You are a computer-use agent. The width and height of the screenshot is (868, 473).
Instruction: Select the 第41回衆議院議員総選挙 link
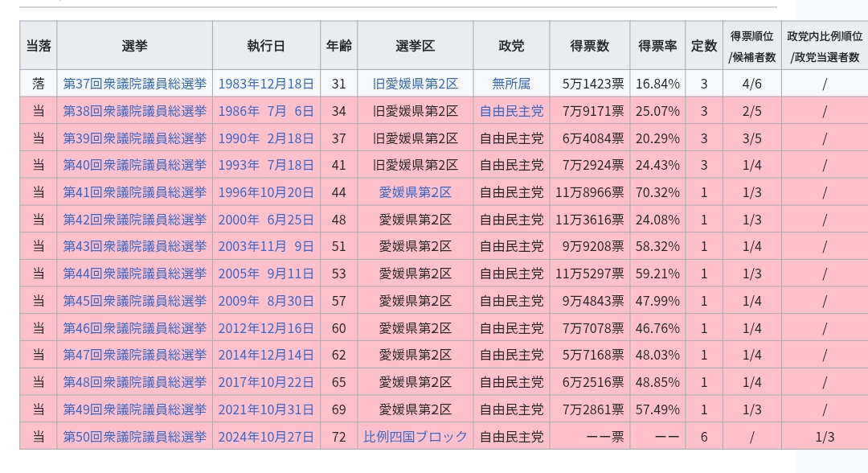(x=134, y=192)
